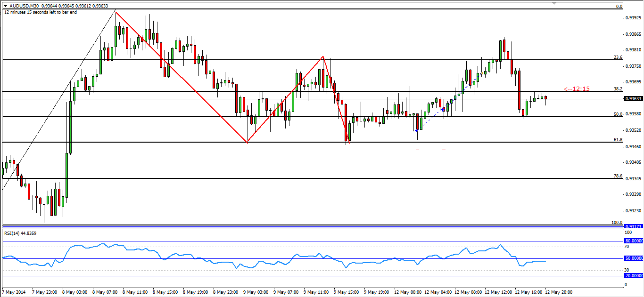This screenshot has width=644, height=297.
Task: Click the triangle beside AUDUSD,M30 title
Action: point(5,6)
